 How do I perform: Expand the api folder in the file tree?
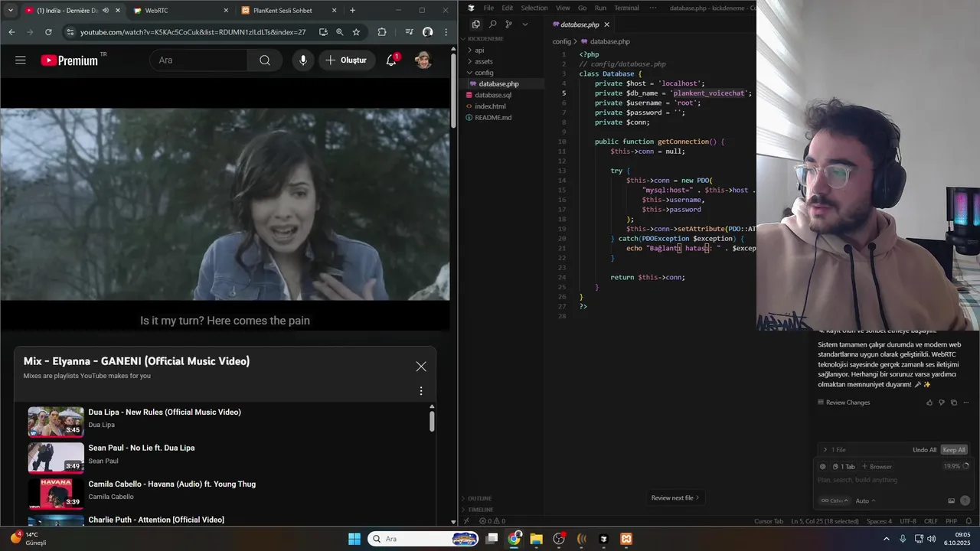pyautogui.click(x=501, y=50)
